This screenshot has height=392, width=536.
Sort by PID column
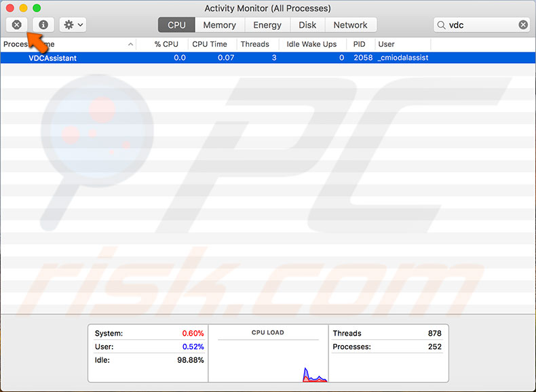pos(359,44)
